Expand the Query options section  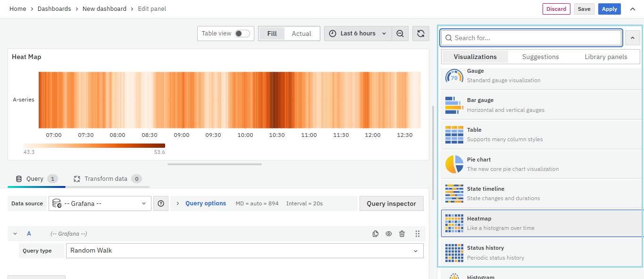205,203
